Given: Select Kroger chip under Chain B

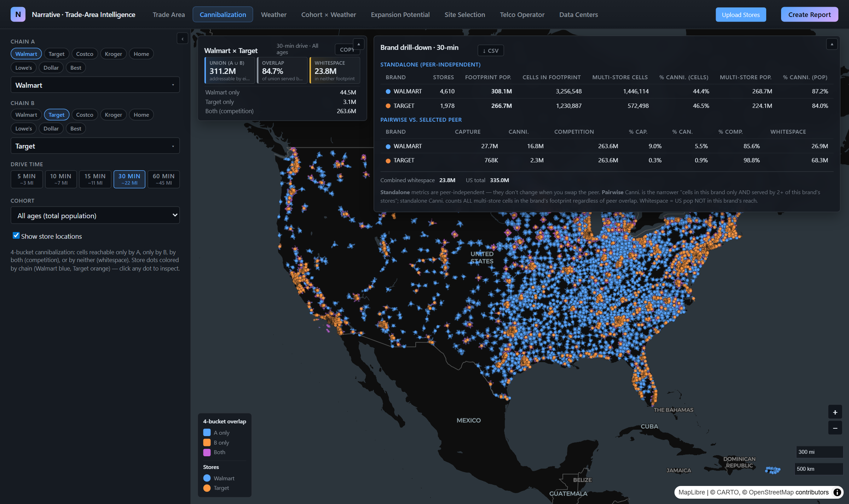Looking at the screenshot, I should pos(114,115).
